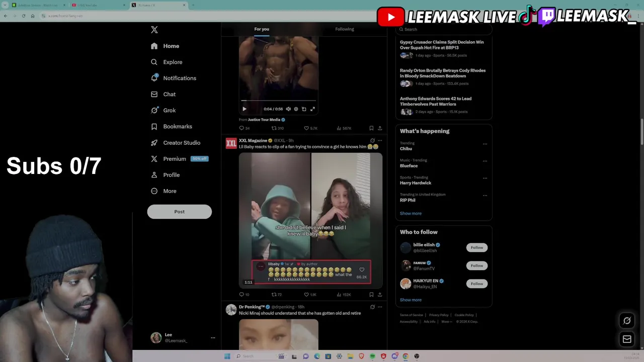This screenshot has width=644, height=362.
Task: Like the XXL post with 1.1K likes
Action: (310, 295)
